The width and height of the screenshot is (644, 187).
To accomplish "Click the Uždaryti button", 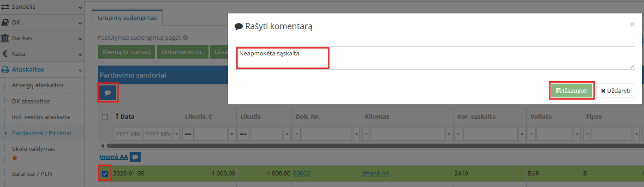I will [615, 91].
